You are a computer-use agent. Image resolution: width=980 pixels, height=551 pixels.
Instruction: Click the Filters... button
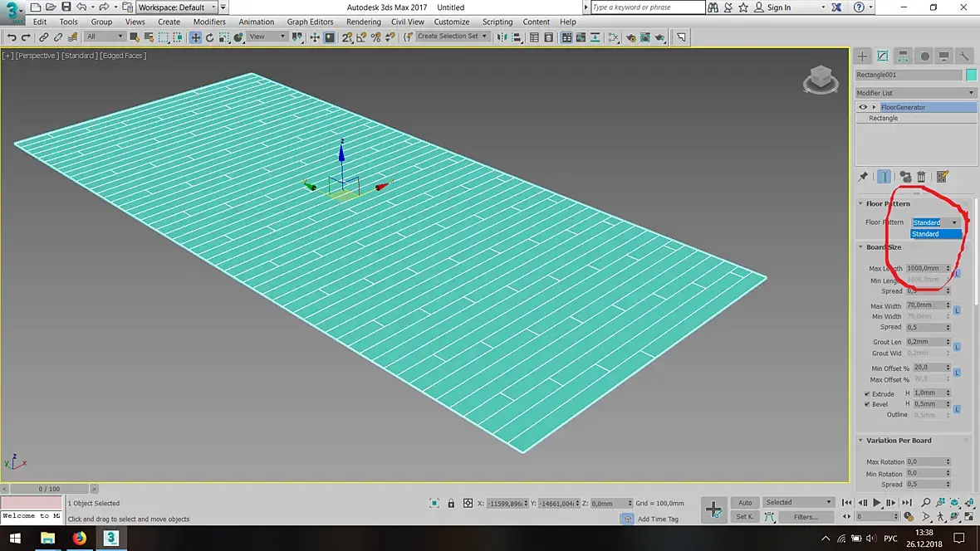tap(805, 517)
